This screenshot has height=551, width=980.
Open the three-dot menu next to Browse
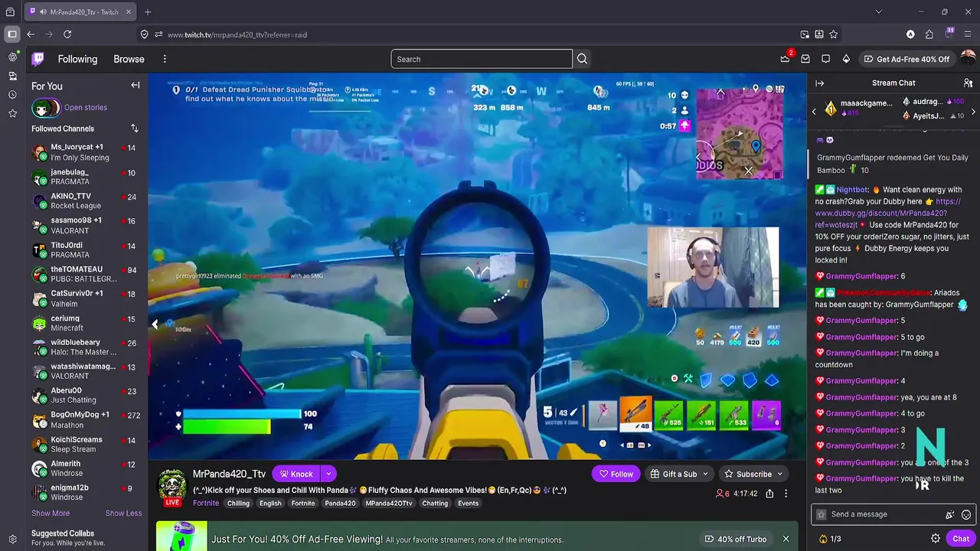[165, 59]
